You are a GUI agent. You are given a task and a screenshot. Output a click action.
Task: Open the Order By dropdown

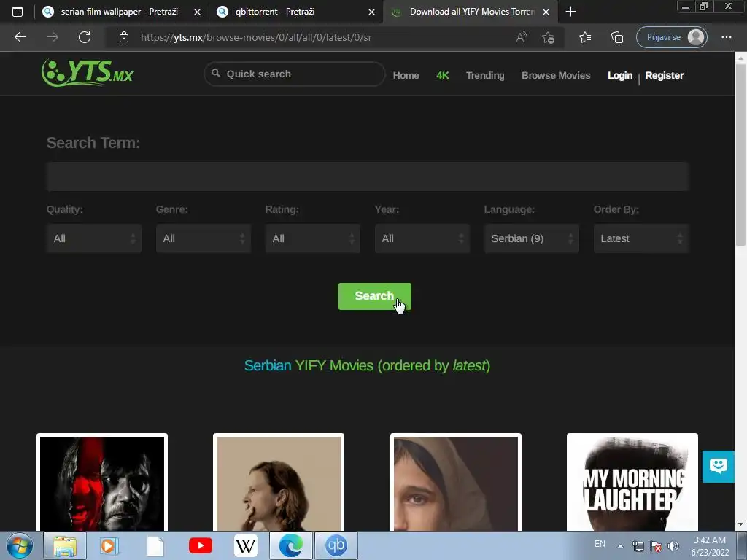[641, 238]
